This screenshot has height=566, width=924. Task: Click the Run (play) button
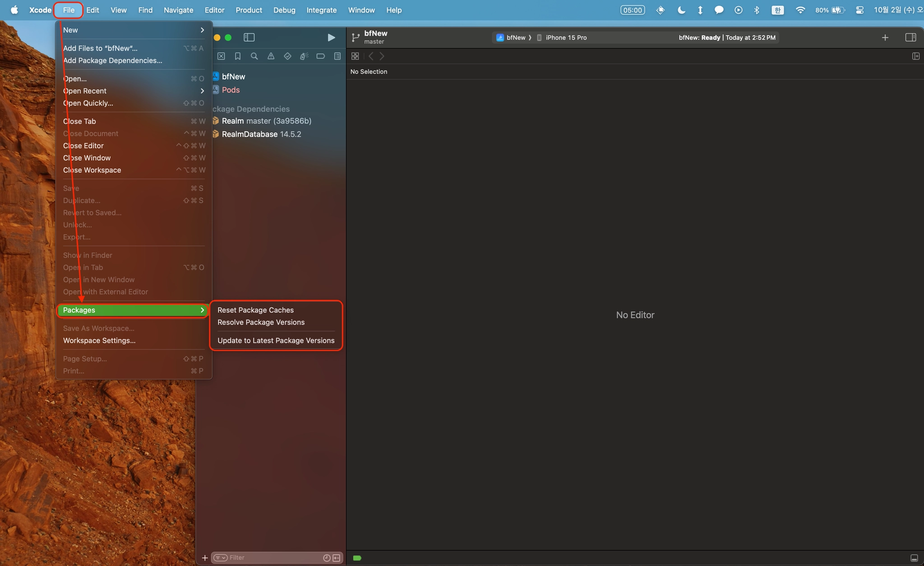[x=331, y=37]
